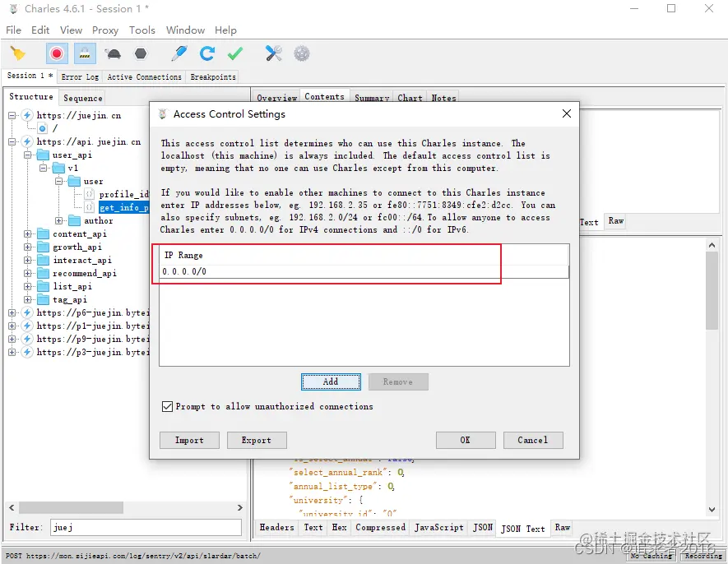Toggle throttling turtle icon

pyautogui.click(x=113, y=53)
